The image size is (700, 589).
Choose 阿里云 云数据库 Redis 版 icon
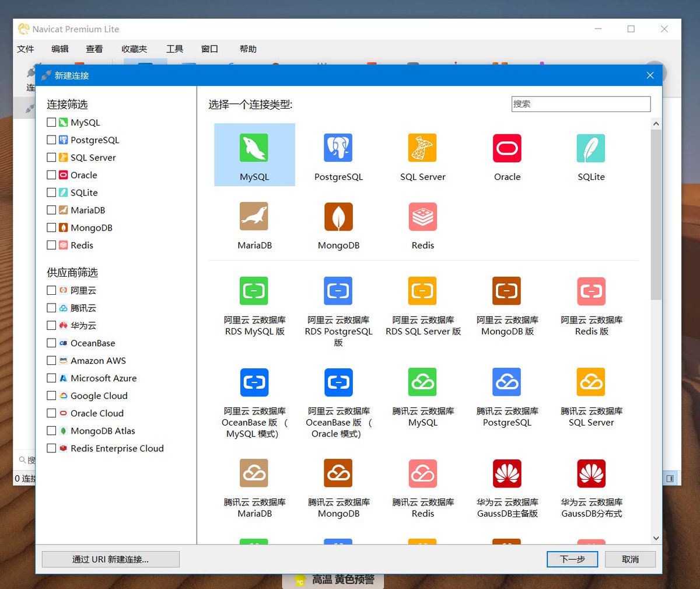pos(591,291)
